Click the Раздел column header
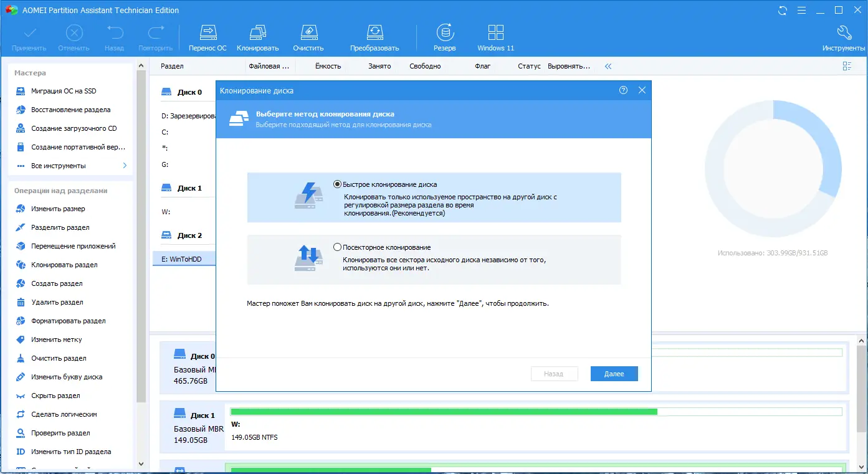The height and width of the screenshot is (474, 868). (173, 66)
